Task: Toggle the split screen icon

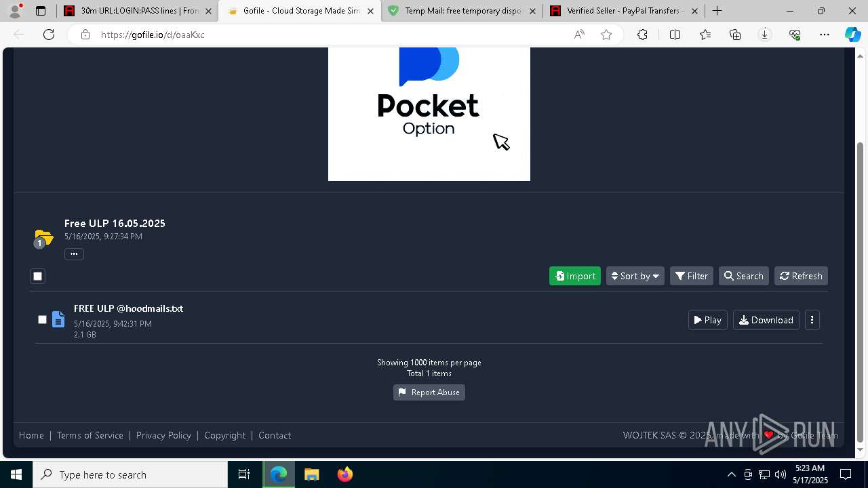Action: click(675, 35)
